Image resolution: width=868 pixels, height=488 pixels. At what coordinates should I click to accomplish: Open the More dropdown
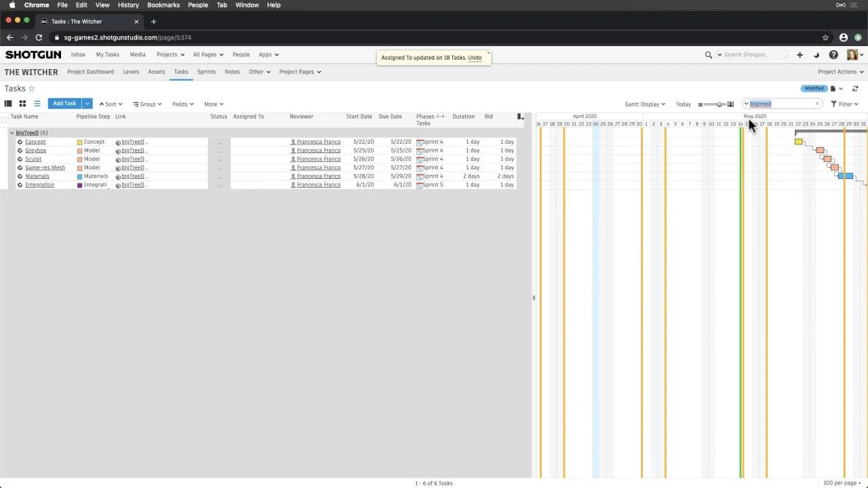pos(214,104)
